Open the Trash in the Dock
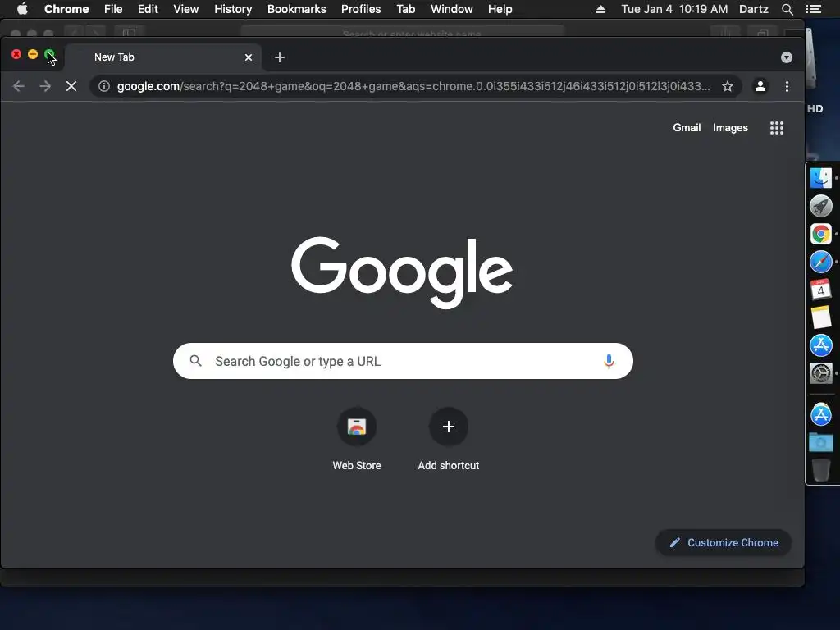Screen dimensions: 840x630 click(x=820, y=470)
